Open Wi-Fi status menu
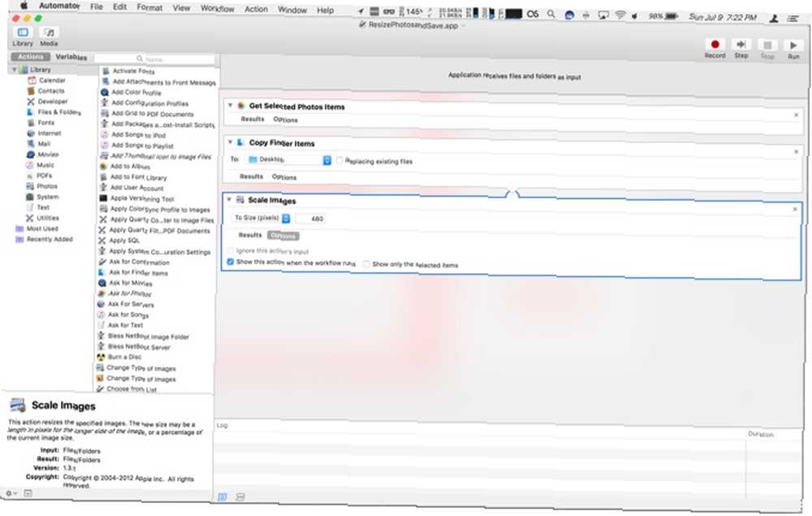812x516 pixels. click(620, 15)
